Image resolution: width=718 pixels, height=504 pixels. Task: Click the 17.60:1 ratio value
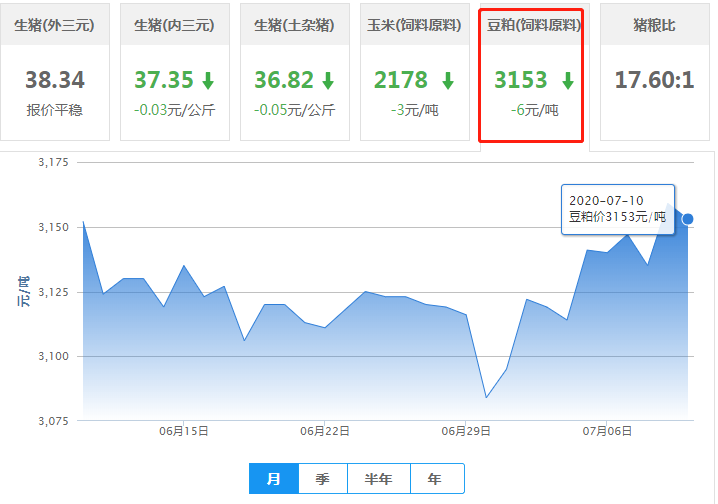pyautogui.click(x=654, y=80)
